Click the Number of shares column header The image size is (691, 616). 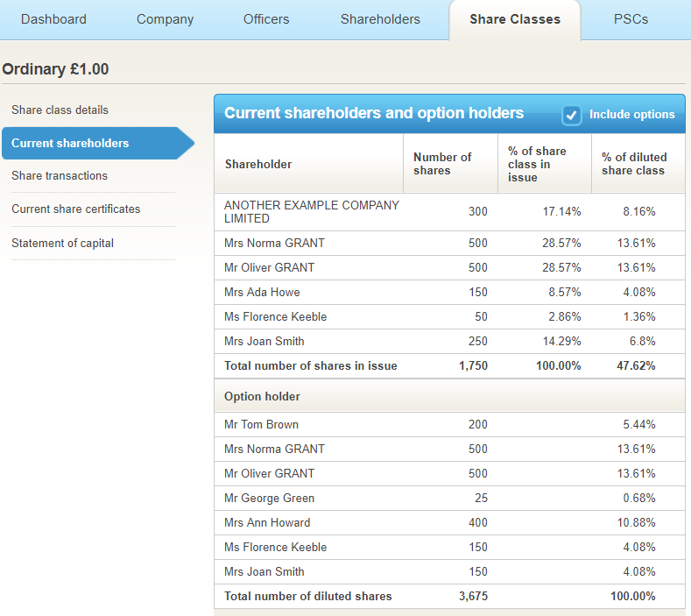click(x=442, y=164)
